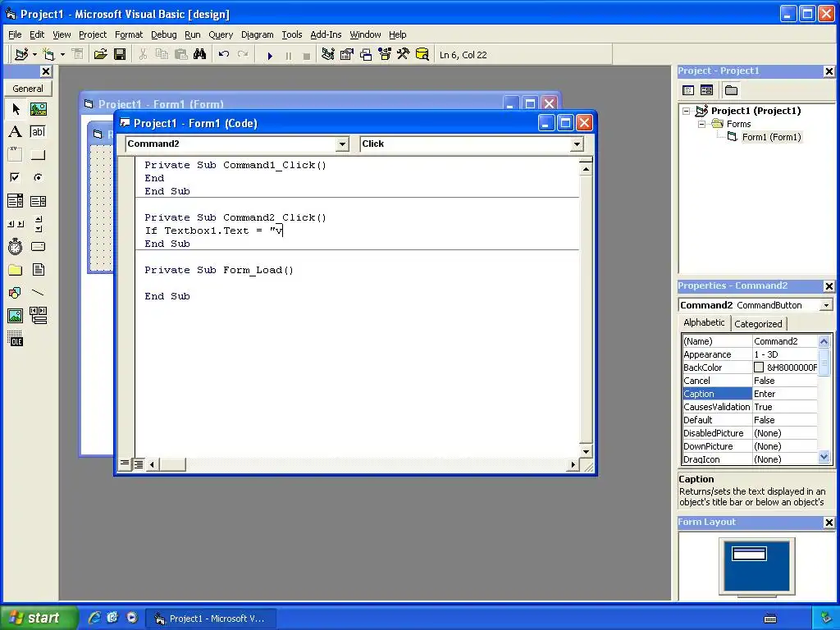Open Add Standard EXE Project dropdown arrow
The image size is (840, 630).
point(34,55)
